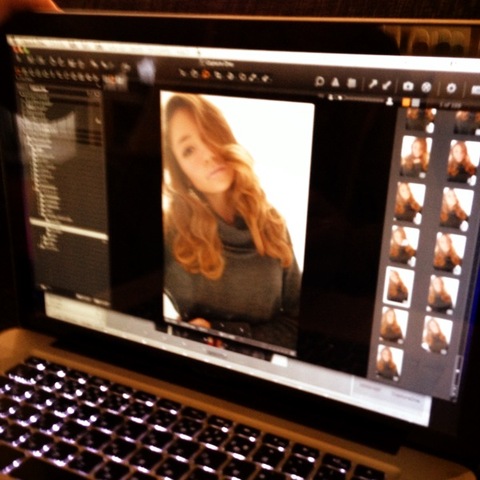Choose the grey color tag swatch
The image size is (480, 480).
point(416,103)
